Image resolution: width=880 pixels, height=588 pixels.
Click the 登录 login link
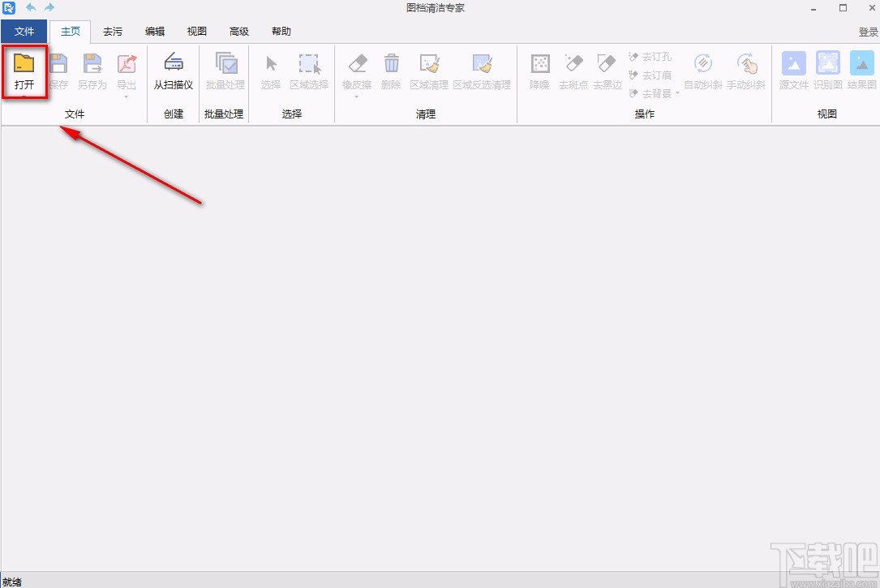point(868,32)
